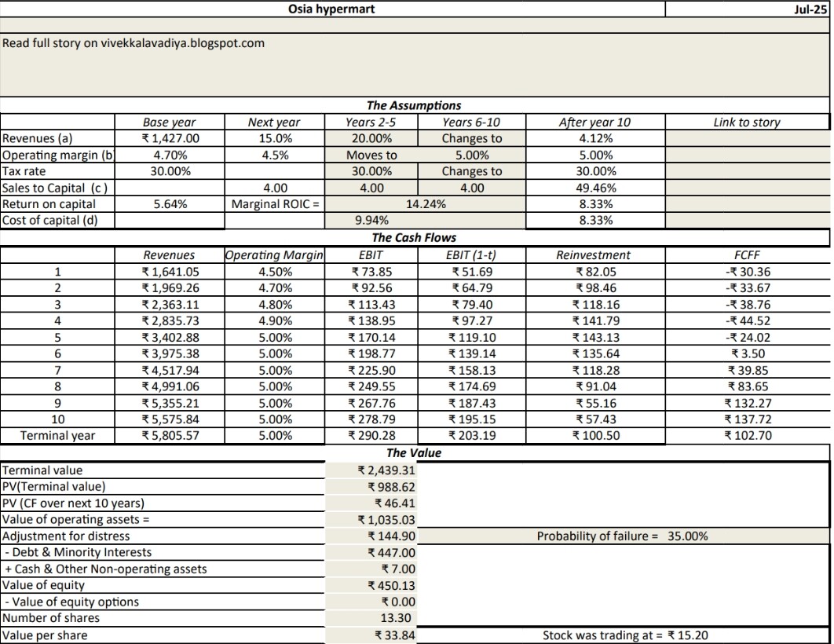Click value per share ₹ 33.84
Viewport: 834px width, 644px height.
395,635
